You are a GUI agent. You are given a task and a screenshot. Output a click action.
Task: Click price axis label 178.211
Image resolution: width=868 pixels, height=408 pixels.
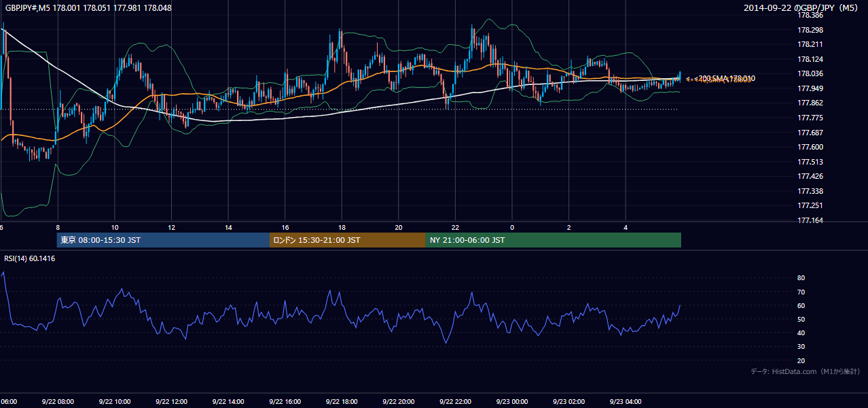810,44
